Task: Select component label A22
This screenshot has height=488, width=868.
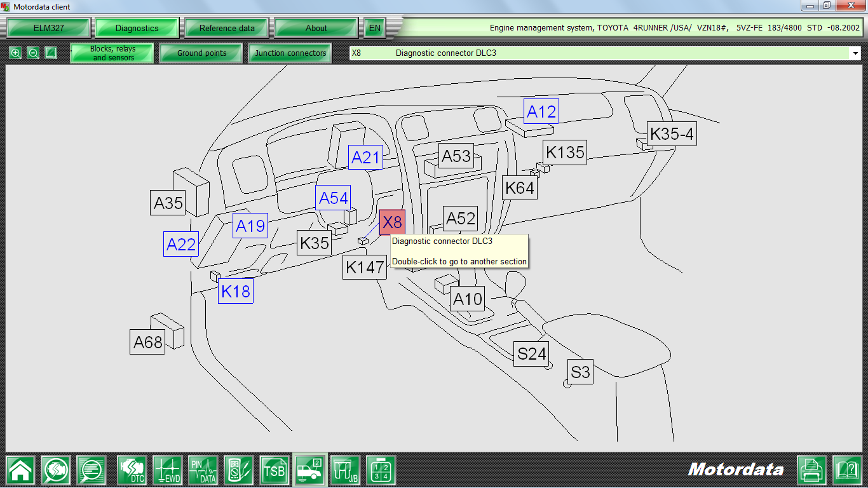Action: [181, 244]
